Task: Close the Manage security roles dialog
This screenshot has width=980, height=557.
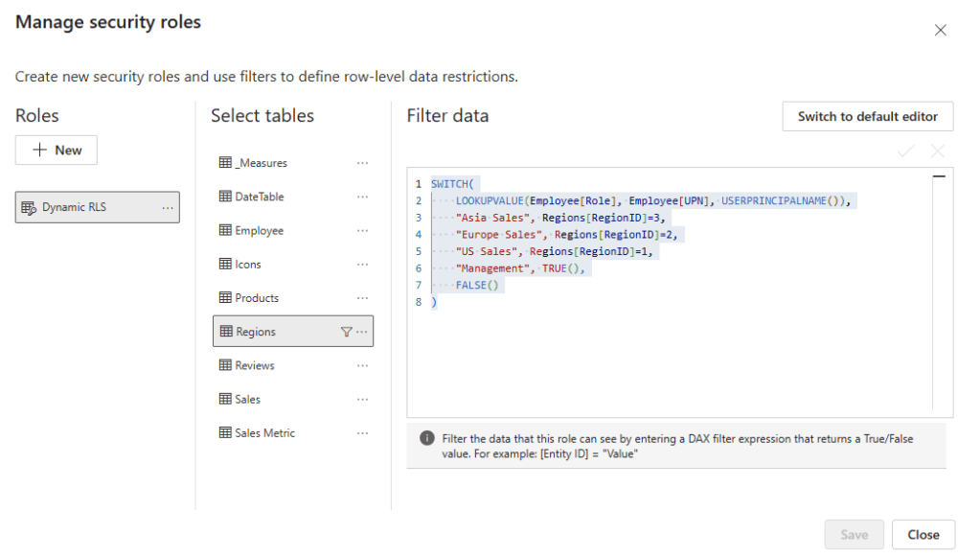Action: click(940, 31)
